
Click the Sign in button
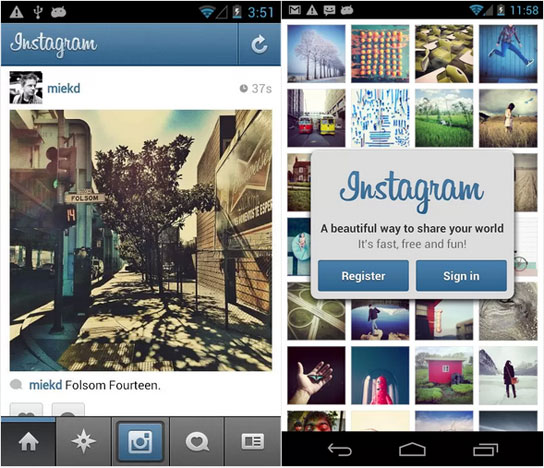point(461,276)
